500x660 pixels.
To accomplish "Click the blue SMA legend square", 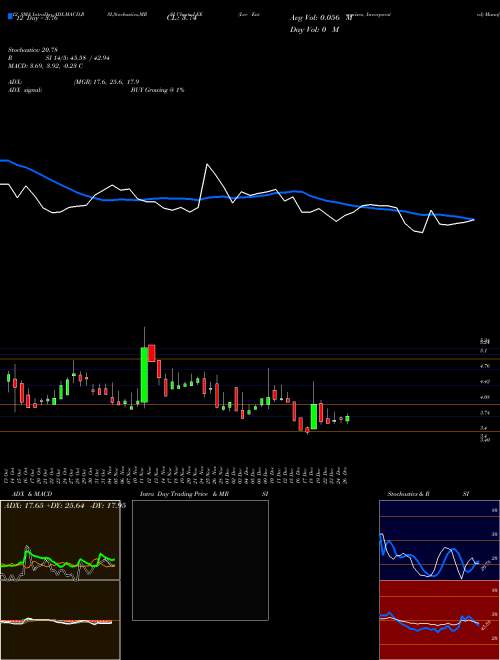I will [11, 17].
